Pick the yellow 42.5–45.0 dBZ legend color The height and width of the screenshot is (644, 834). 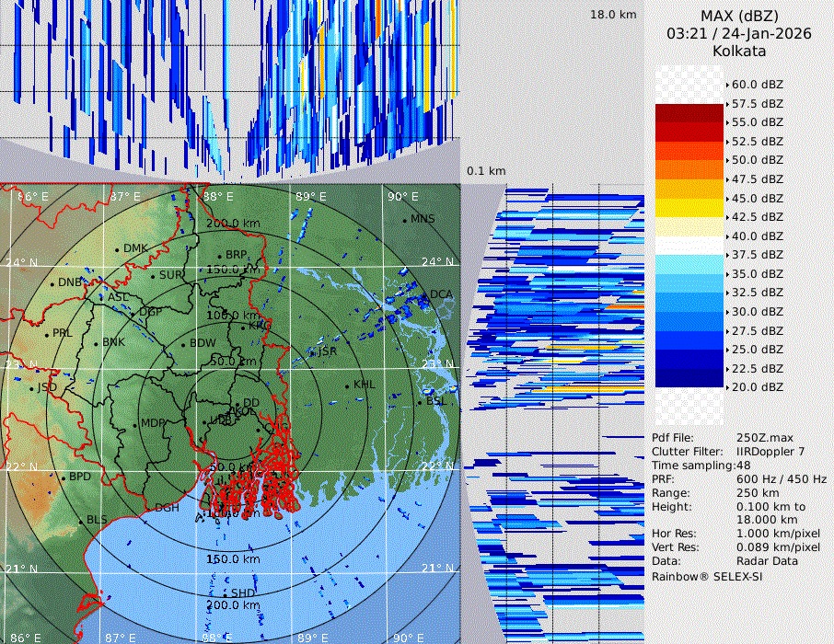689,208
